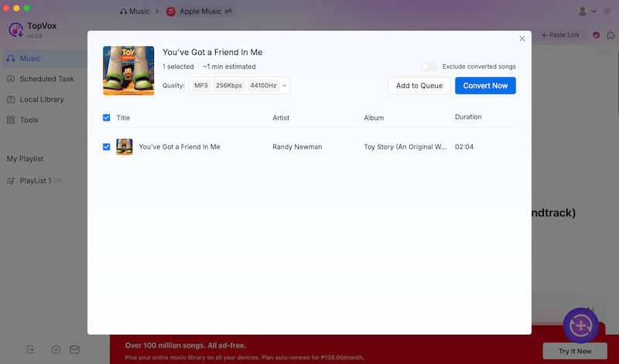Click the My Playlist heading
This screenshot has width=619, height=364.
pos(25,158)
